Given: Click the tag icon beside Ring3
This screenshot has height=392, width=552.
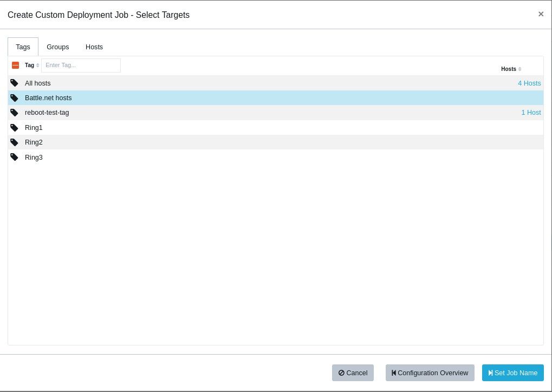Looking at the screenshot, I should pyautogui.click(x=14, y=158).
